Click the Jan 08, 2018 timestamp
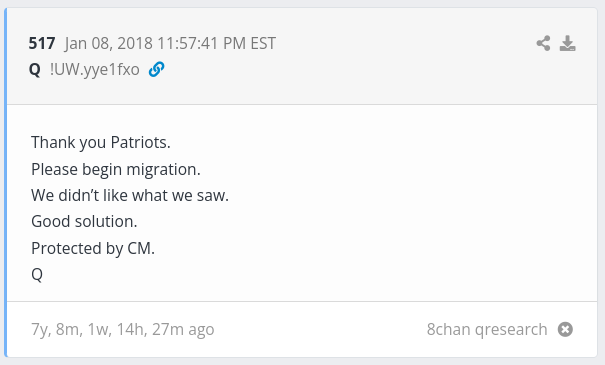 click(x=170, y=43)
